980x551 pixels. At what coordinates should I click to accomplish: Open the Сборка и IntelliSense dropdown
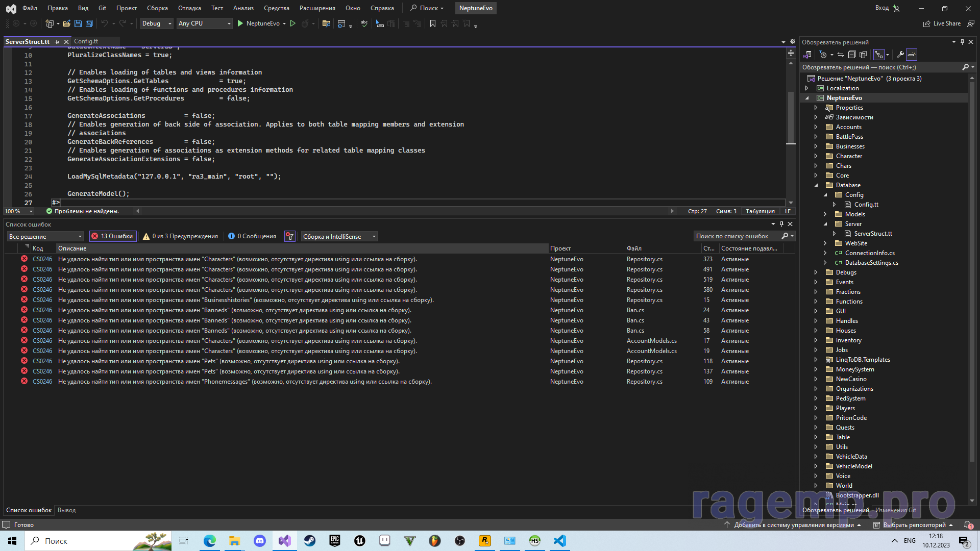[339, 236]
